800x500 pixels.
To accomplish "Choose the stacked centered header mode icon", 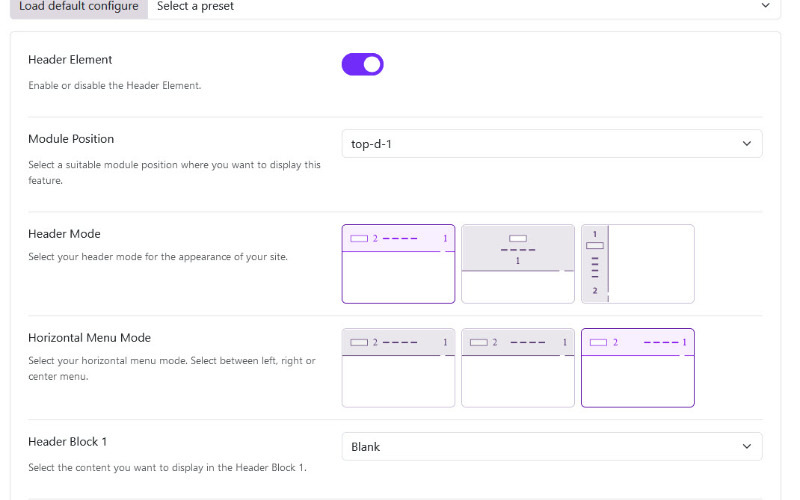I will pyautogui.click(x=518, y=264).
